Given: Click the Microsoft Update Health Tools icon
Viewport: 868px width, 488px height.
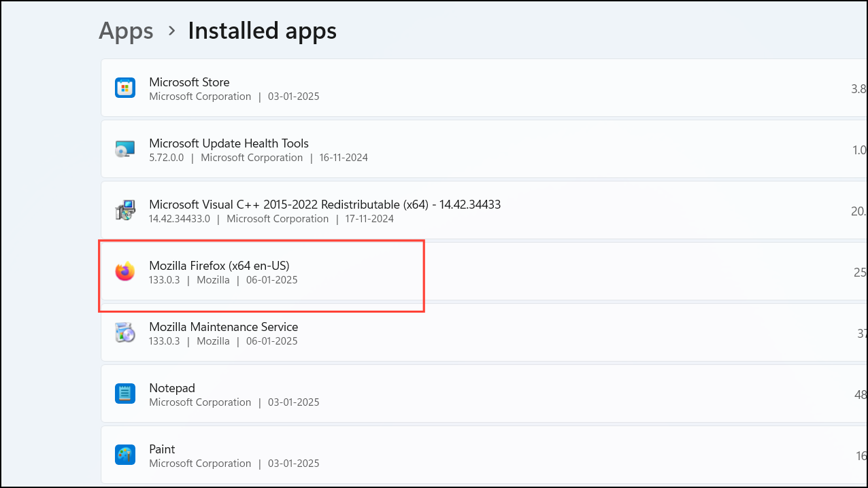Looking at the screenshot, I should [125, 150].
